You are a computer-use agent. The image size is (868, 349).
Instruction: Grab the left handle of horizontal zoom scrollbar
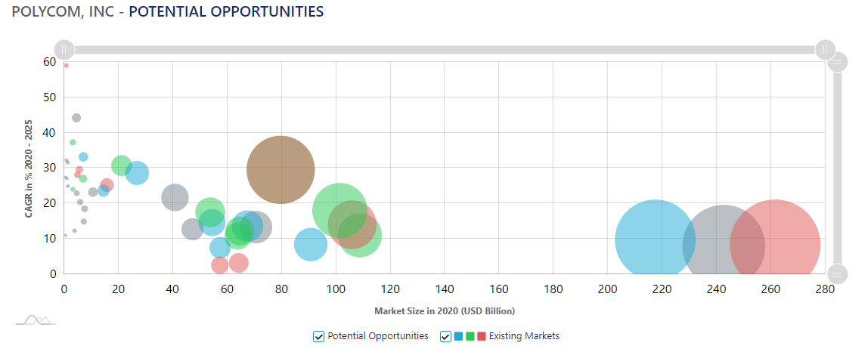[64, 50]
